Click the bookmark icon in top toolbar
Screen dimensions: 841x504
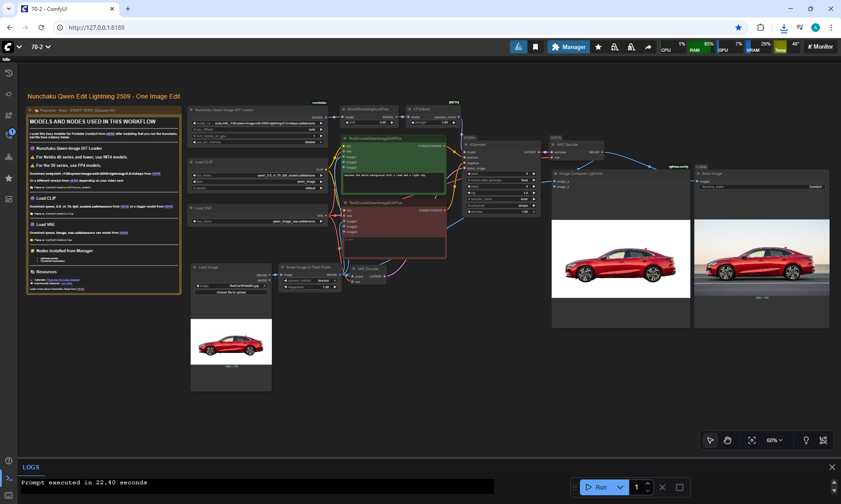535,47
